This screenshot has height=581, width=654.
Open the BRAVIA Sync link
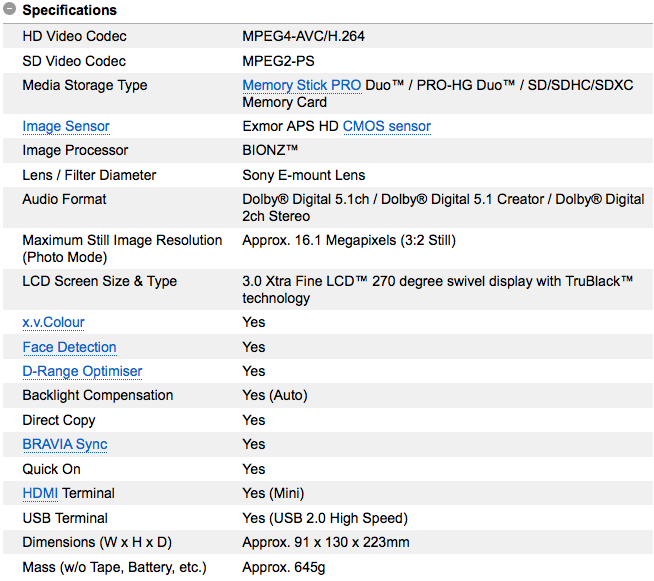tap(65, 445)
